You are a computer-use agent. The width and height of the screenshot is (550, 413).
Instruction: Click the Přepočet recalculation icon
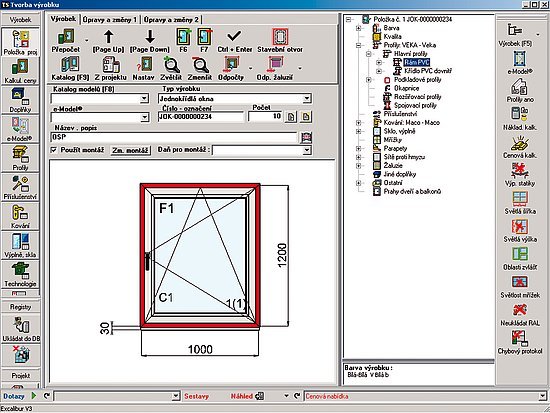pyautogui.click(x=66, y=37)
